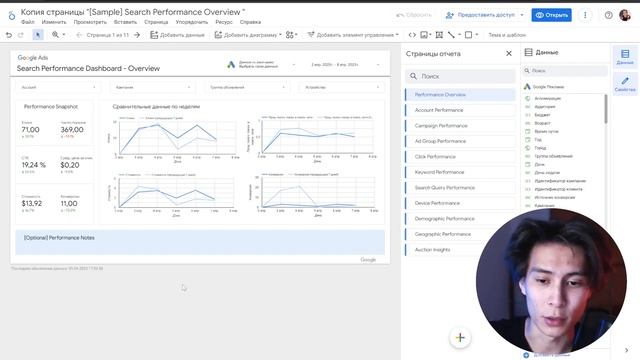Open community visualizations and components icon
Viewport: 640px width, 360px height.
point(289,35)
